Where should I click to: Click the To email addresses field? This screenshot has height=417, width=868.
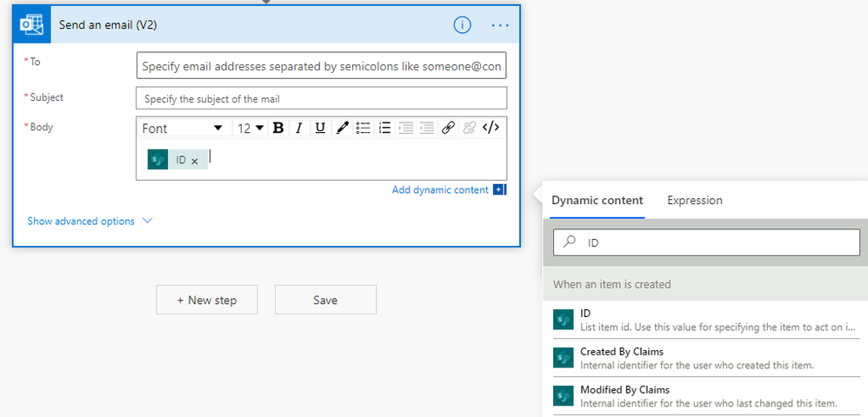(321, 66)
